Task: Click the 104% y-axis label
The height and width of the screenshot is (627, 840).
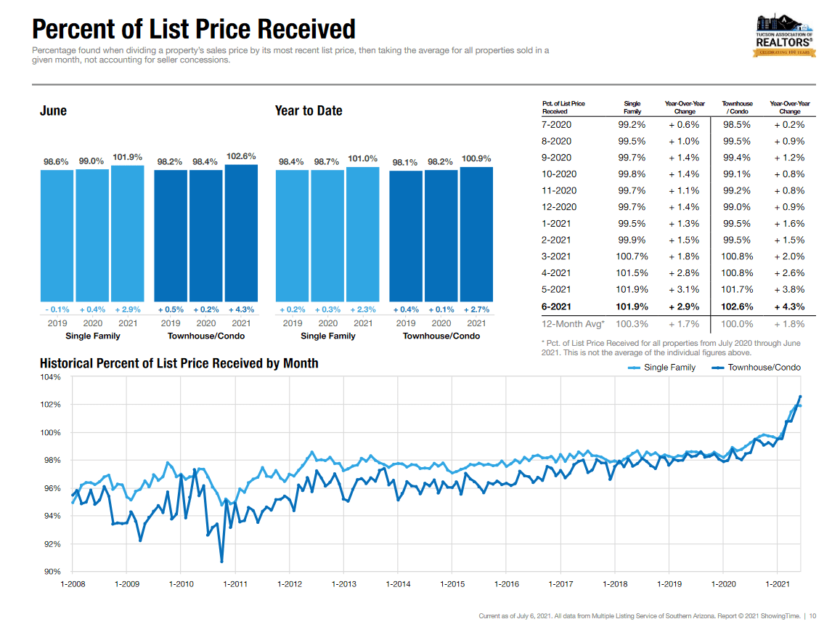Action: tap(51, 377)
